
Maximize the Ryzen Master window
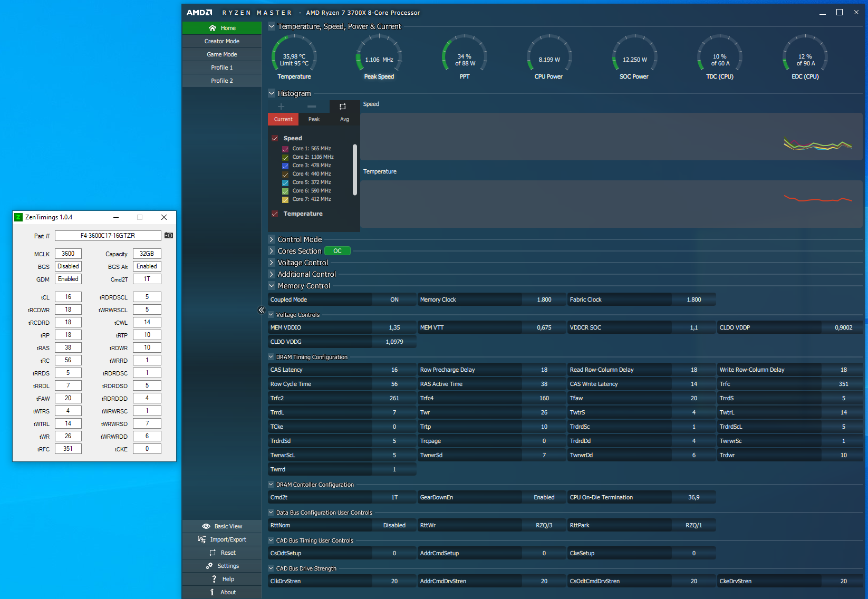840,12
